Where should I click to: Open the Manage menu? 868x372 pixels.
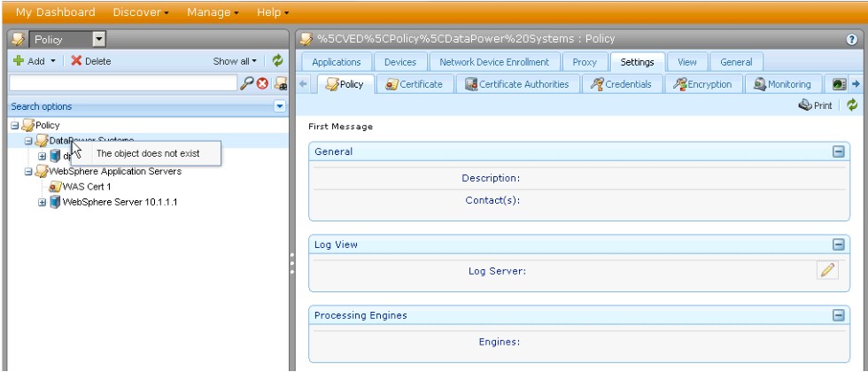[x=213, y=12]
